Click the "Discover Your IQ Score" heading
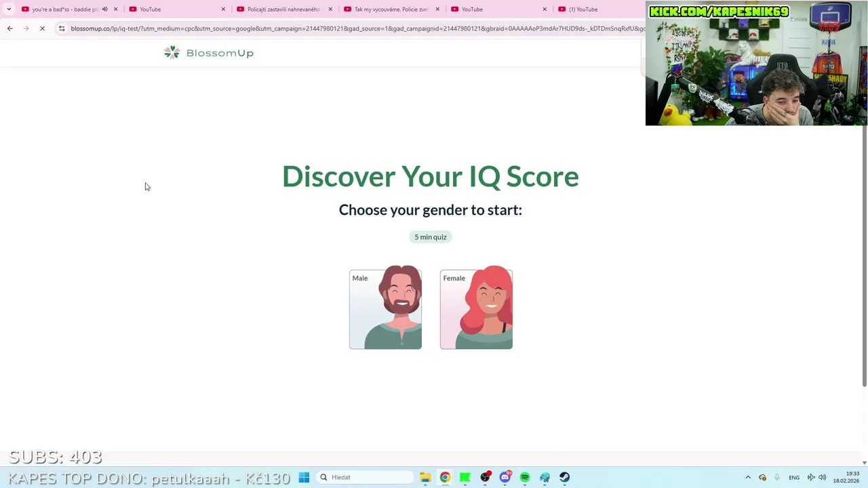 (431, 176)
